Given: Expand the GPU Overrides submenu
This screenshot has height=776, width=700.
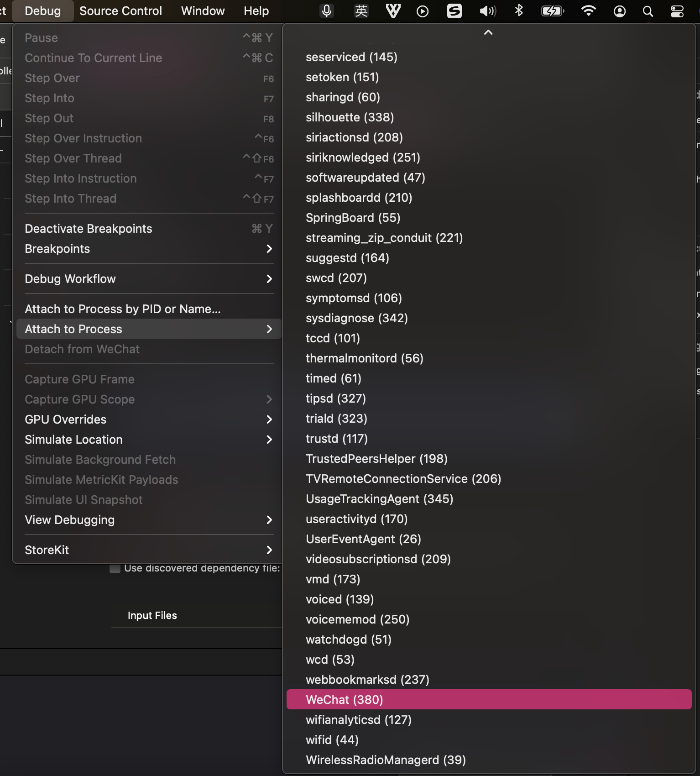Looking at the screenshot, I should click(149, 419).
